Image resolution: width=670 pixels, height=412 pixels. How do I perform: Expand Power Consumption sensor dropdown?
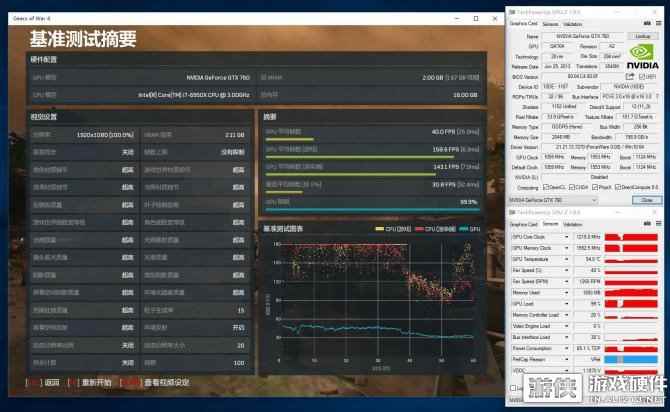567,348
